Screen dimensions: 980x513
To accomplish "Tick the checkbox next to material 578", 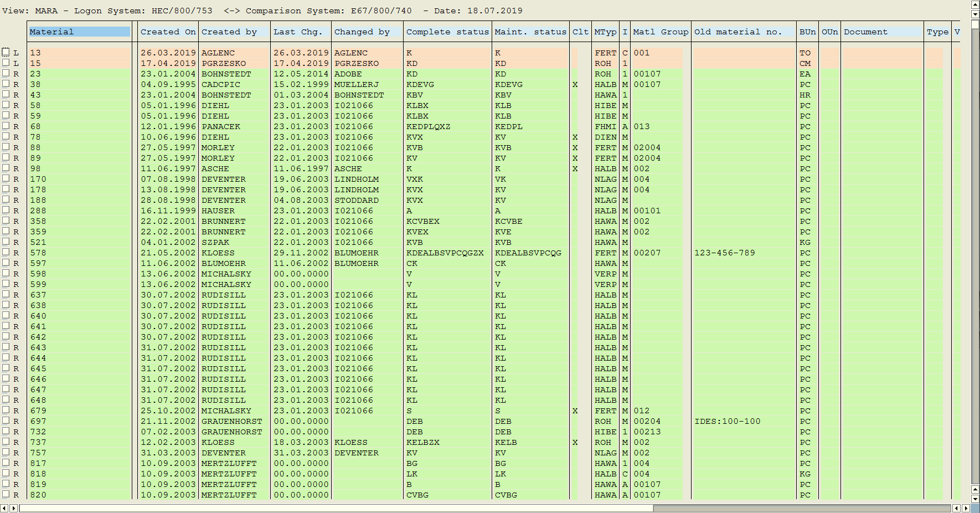I will pos(6,252).
